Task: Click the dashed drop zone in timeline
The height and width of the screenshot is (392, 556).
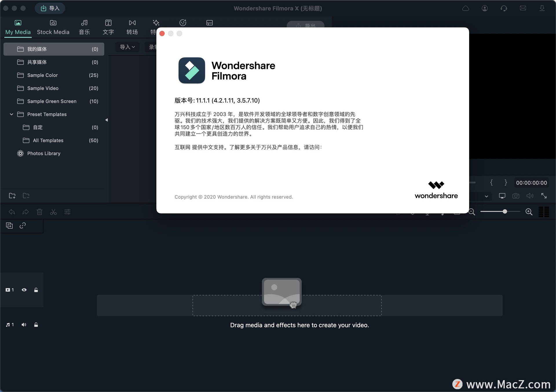Action: click(x=287, y=305)
